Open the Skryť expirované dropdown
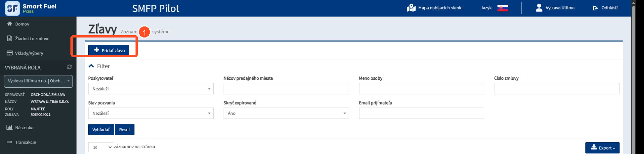The height and width of the screenshot is (154, 644). (286, 113)
